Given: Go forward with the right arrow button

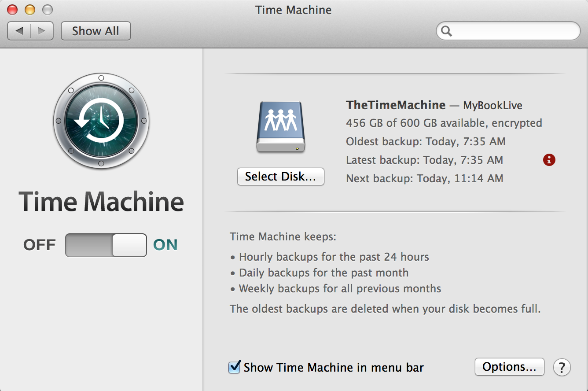Looking at the screenshot, I should (x=42, y=31).
